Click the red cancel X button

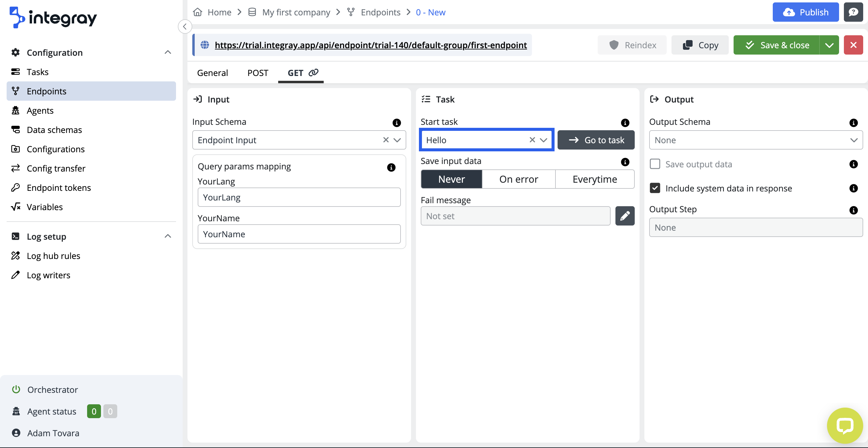coord(853,45)
